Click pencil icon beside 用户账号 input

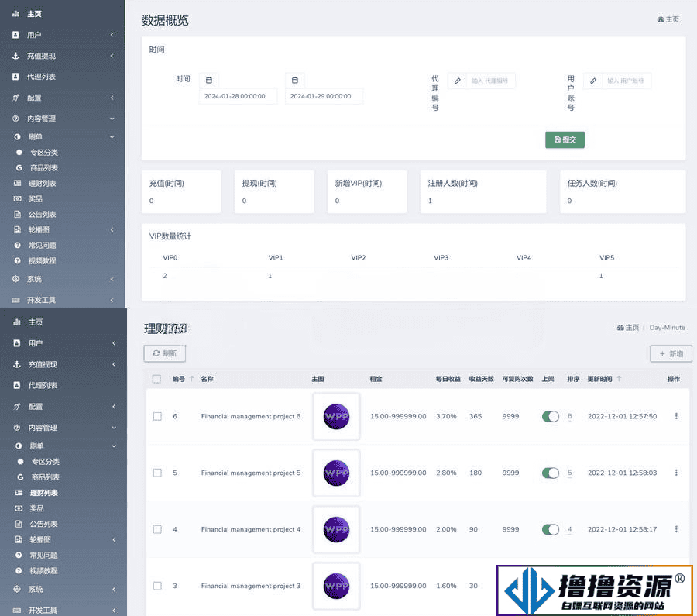[x=593, y=81]
